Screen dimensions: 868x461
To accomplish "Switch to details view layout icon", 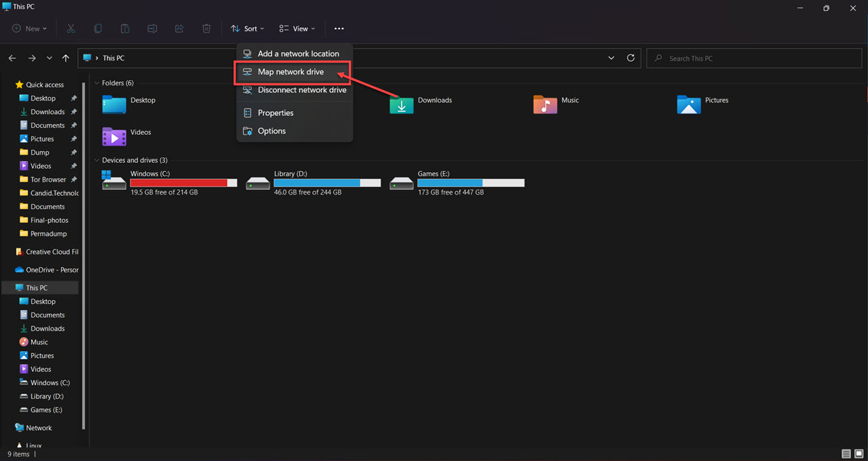I will tap(846, 454).
